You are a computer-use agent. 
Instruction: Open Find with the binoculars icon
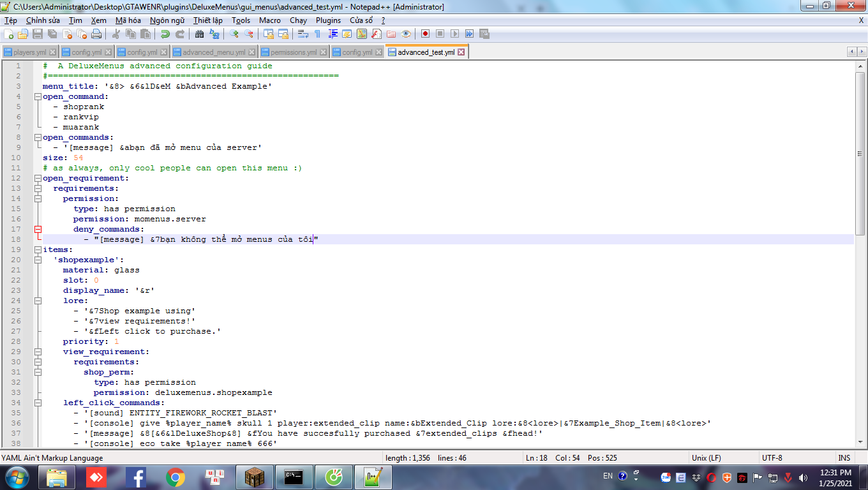coord(200,34)
